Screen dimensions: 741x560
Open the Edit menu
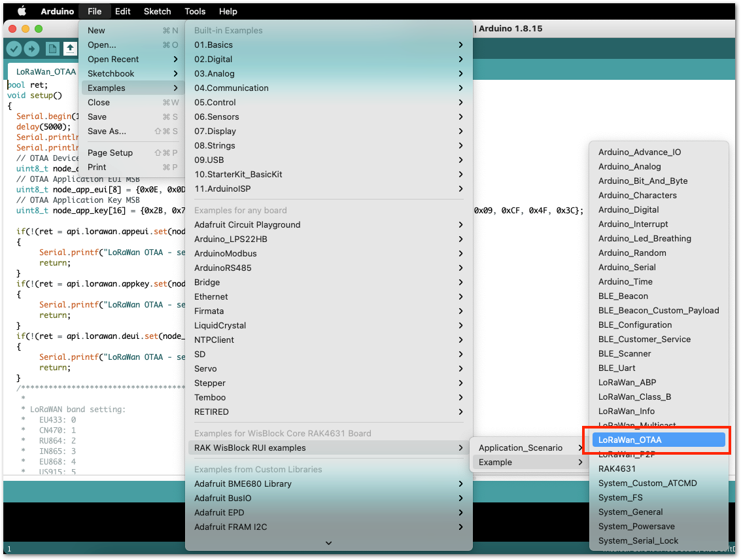122,11
